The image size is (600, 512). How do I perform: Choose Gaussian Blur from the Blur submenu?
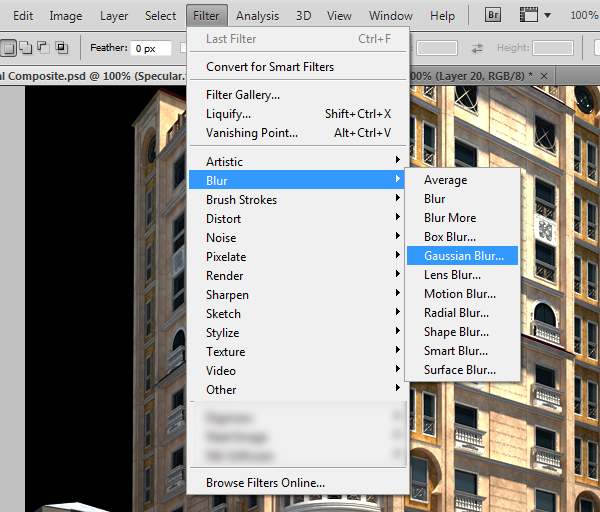[463, 256]
